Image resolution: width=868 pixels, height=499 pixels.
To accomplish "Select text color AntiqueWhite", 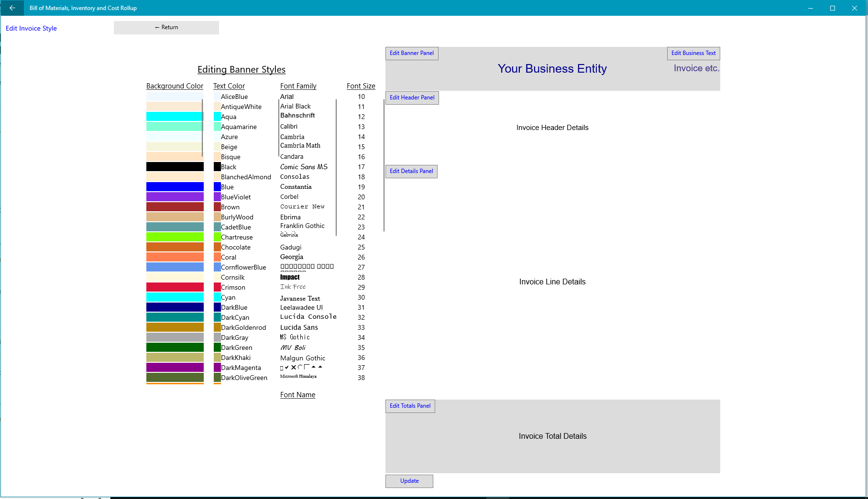I will click(241, 107).
